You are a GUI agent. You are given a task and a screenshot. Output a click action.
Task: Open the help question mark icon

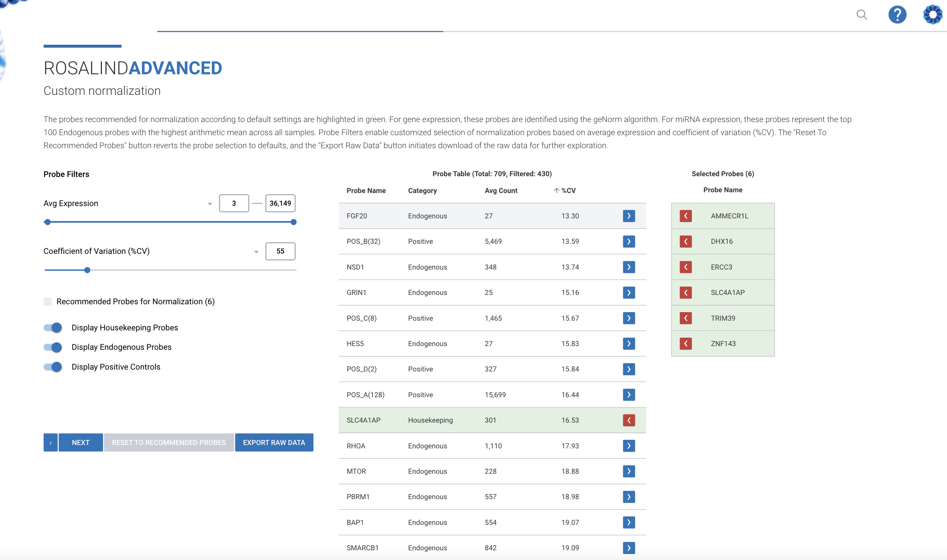tap(897, 15)
